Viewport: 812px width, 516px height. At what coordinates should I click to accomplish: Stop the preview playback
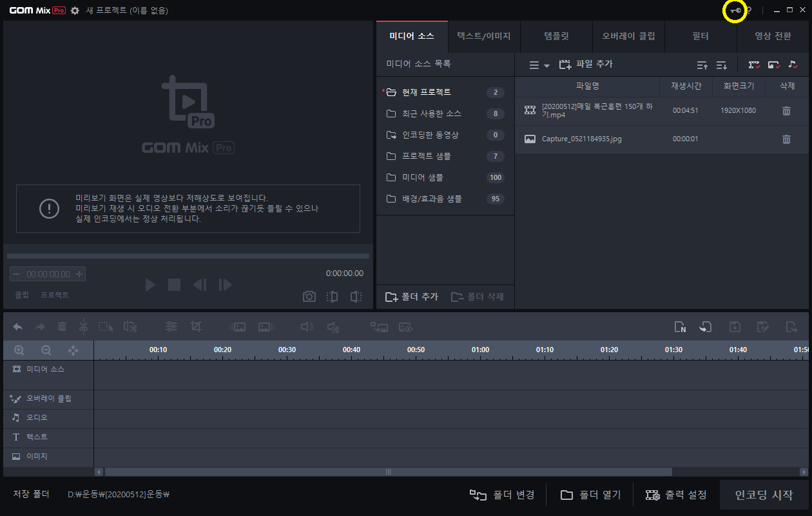point(174,284)
